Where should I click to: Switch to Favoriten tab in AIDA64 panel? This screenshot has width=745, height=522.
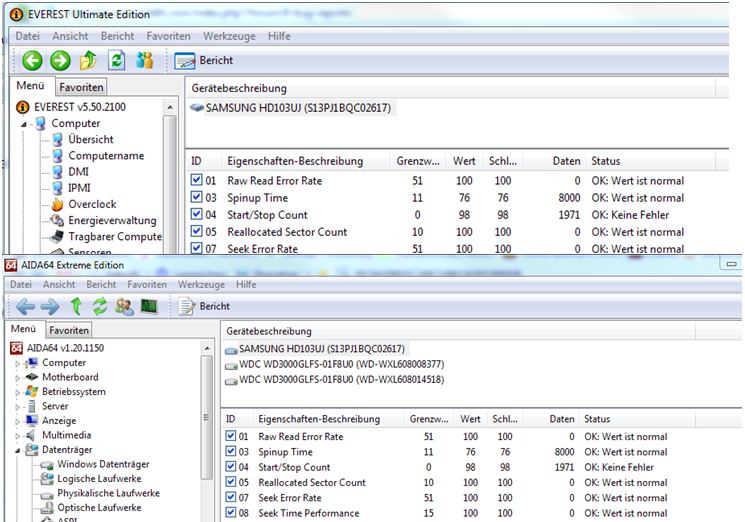coord(69,330)
